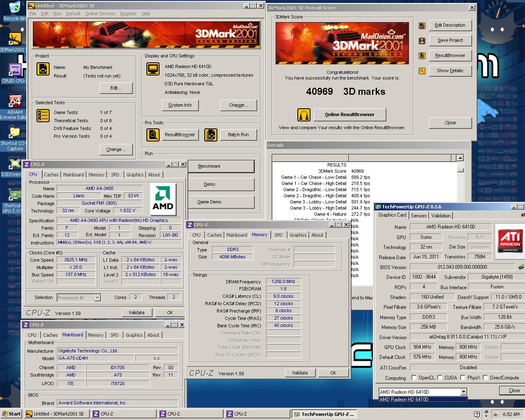Image resolution: width=525 pixels, height=420 pixels.
Task: Click the icon beside the score window's ResultBrowser button
Action: 422,56
